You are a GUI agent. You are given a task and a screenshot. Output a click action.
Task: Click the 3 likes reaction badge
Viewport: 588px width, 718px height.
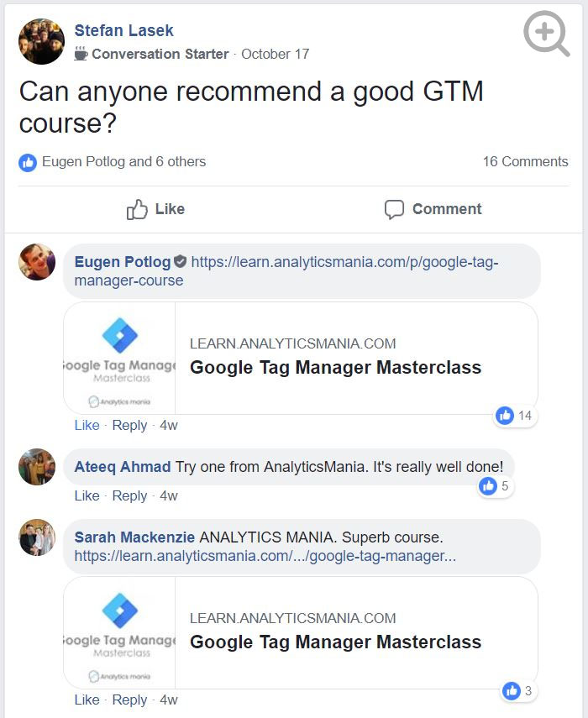516,691
